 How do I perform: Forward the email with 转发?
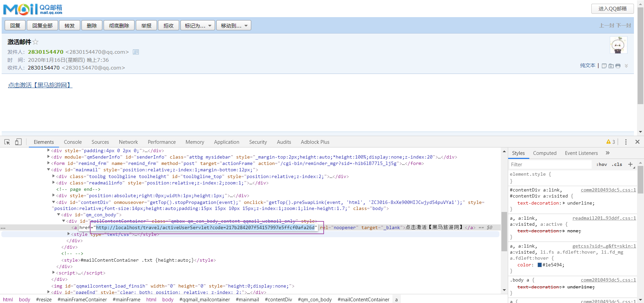click(x=69, y=26)
